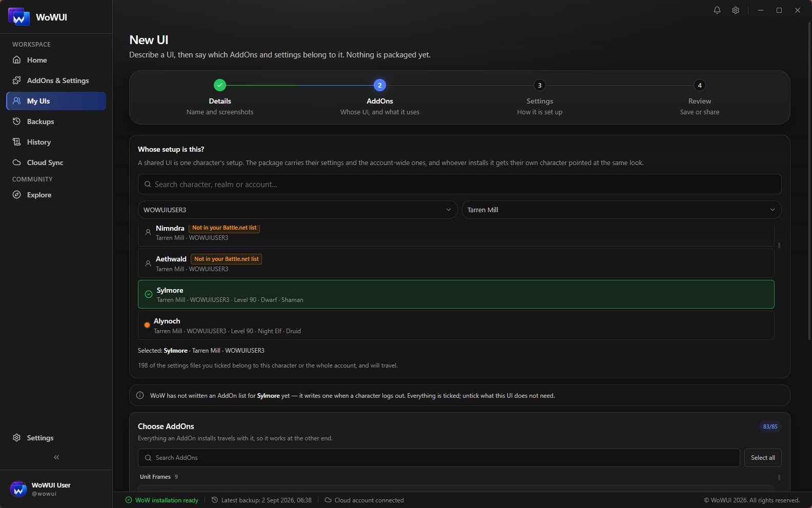Click the AddOns & Settings puzzle icon
The height and width of the screenshot is (508, 812).
[17, 80]
